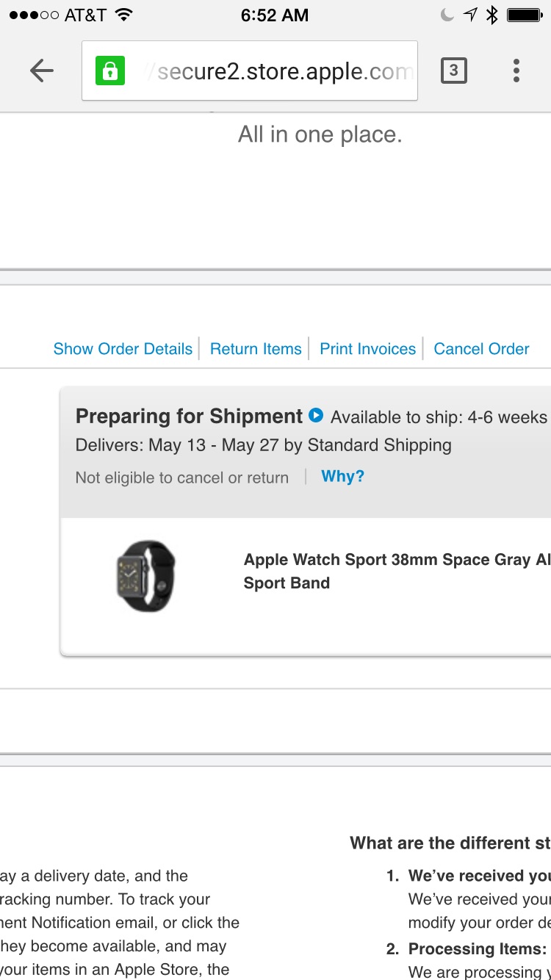
Task: Show Order Details link
Action: (123, 349)
